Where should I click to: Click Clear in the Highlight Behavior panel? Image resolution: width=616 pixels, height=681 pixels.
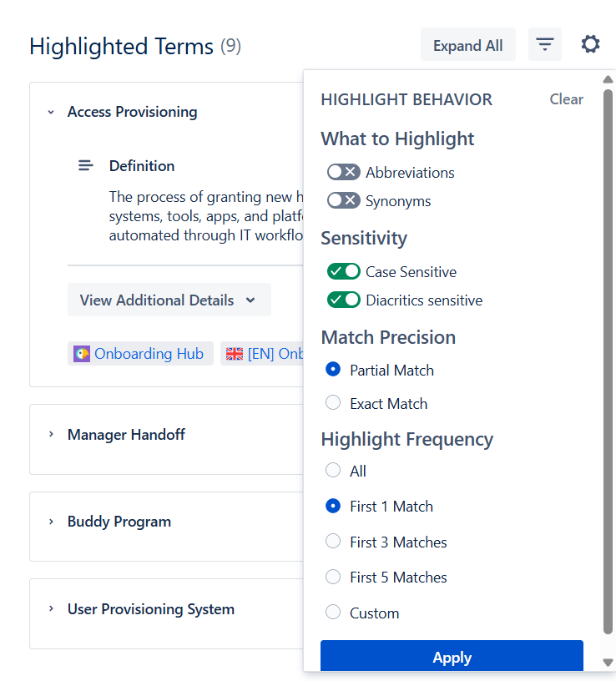coord(566,98)
